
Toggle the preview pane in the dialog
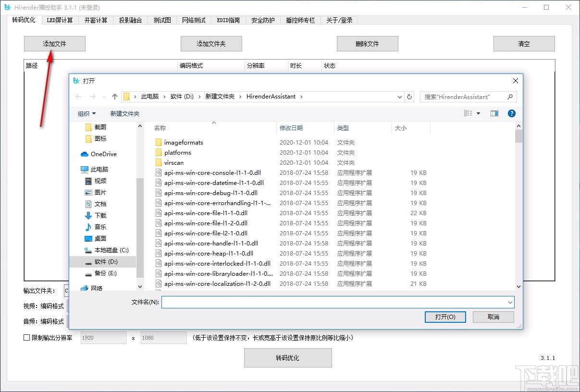pyautogui.click(x=495, y=113)
